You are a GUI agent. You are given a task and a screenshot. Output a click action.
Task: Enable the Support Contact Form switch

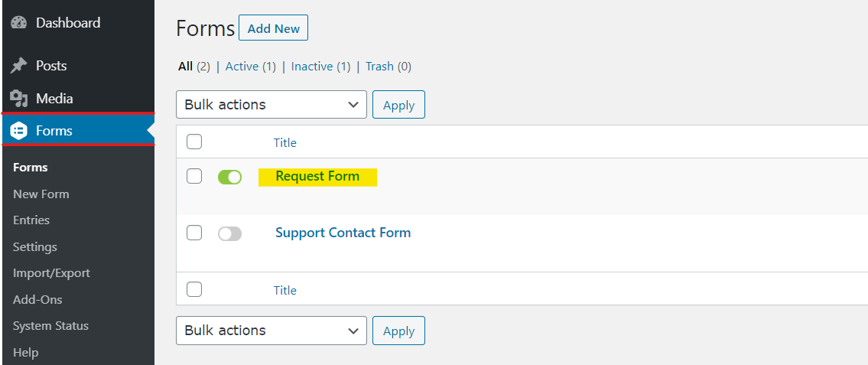click(229, 233)
